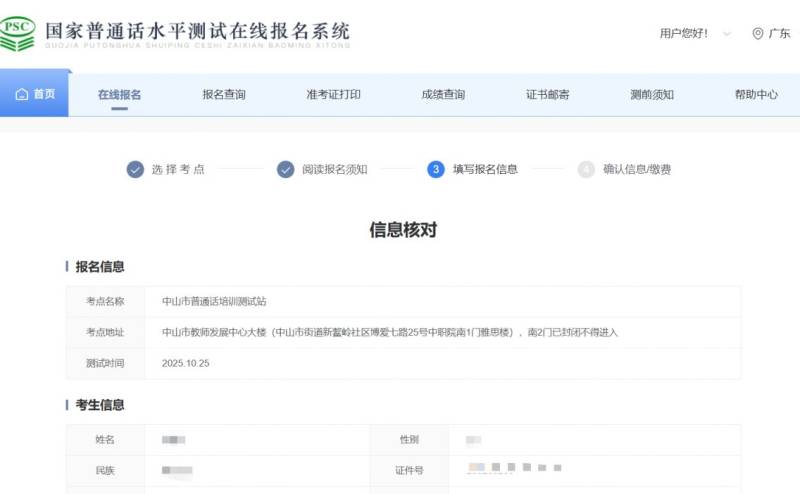Click step 2 checkmark circle 阅读报名须知
The image size is (800, 494).
285,169
